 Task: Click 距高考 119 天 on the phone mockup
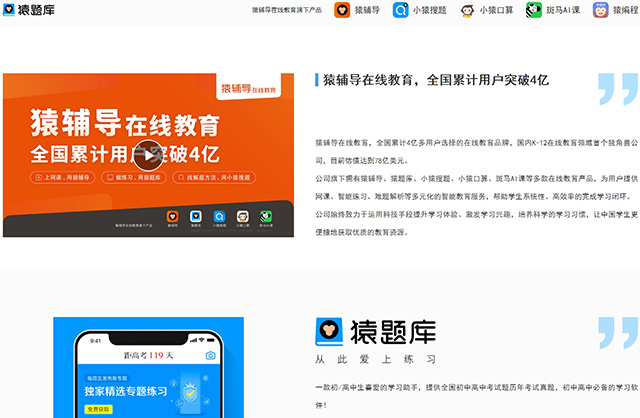149,356
